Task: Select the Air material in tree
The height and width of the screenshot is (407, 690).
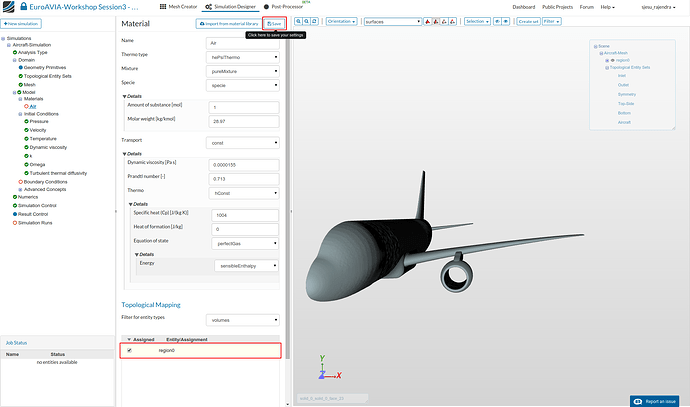Action: pos(33,106)
